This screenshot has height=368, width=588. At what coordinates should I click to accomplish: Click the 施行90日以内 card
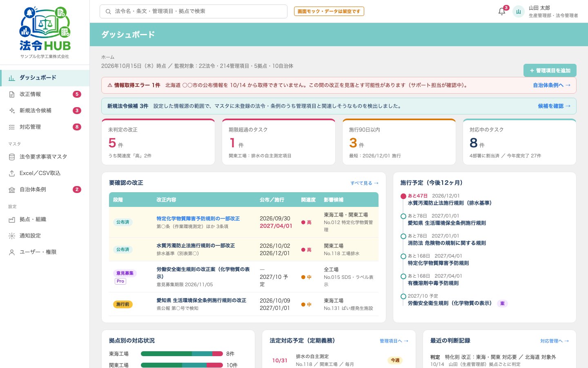(399, 142)
